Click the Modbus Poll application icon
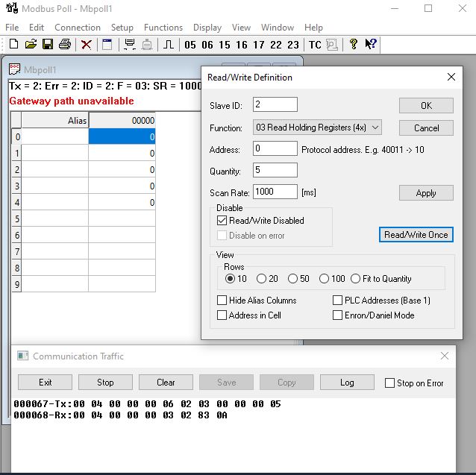476x475 pixels. [12, 8]
